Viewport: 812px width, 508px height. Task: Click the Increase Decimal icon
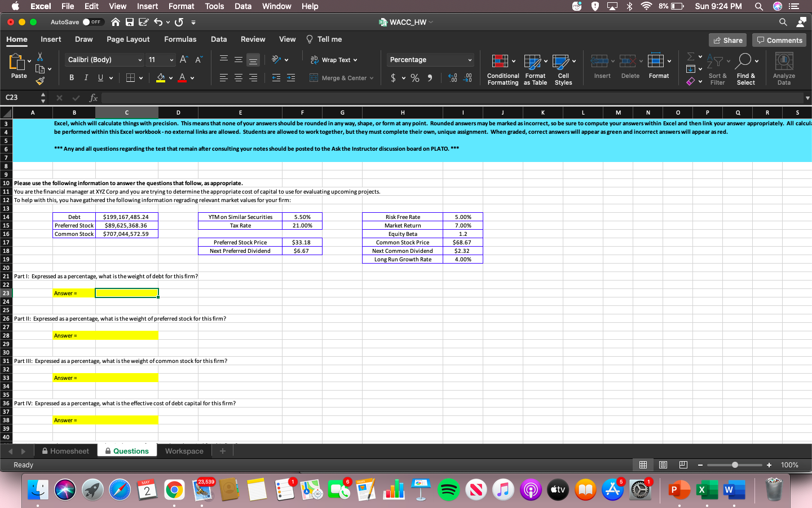tap(451, 77)
